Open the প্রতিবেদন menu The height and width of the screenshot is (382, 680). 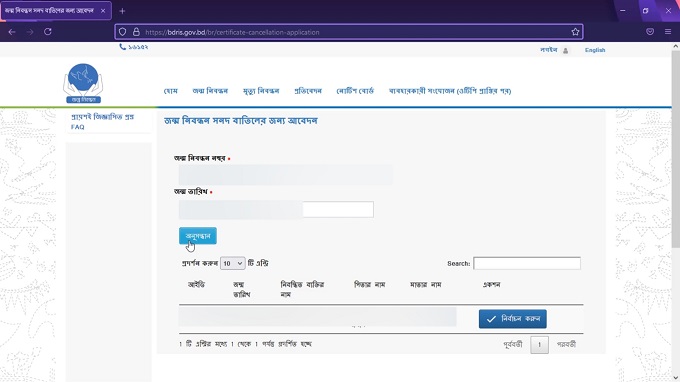coord(308,91)
